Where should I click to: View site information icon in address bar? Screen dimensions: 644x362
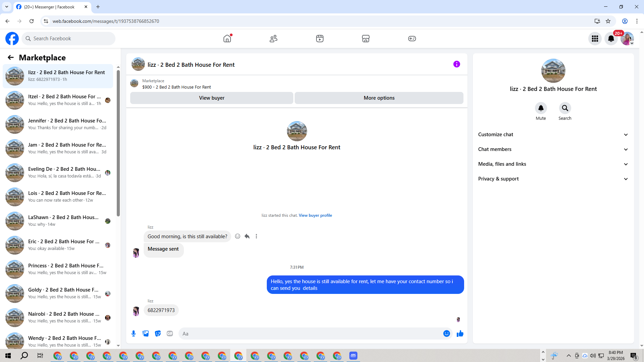46,21
